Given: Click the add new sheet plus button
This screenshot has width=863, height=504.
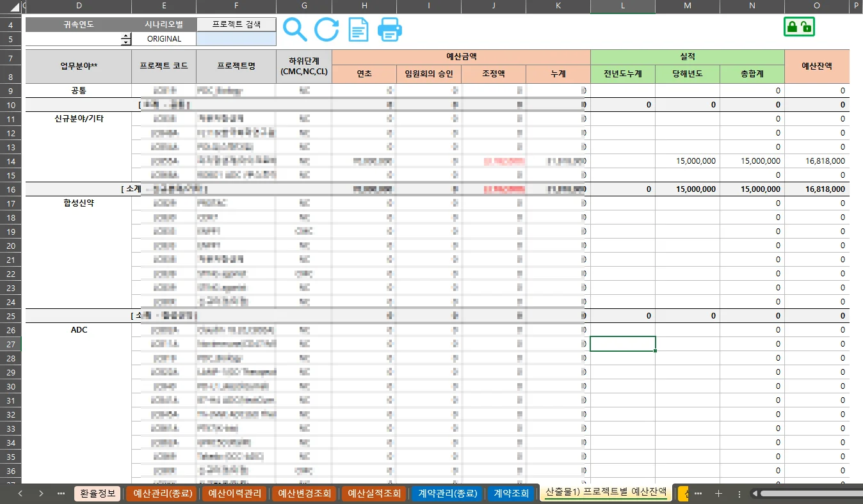Looking at the screenshot, I should coord(718,493).
